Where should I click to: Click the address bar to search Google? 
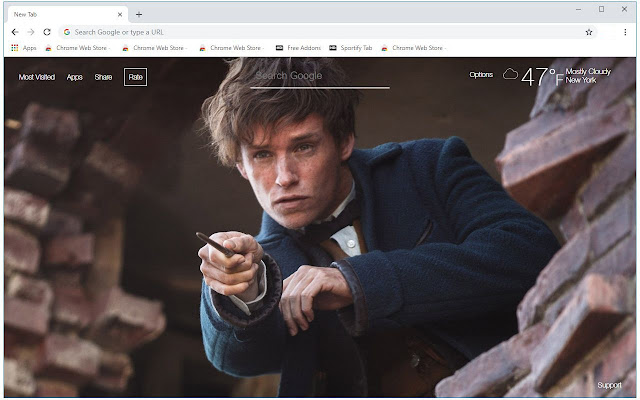(x=329, y=32)
